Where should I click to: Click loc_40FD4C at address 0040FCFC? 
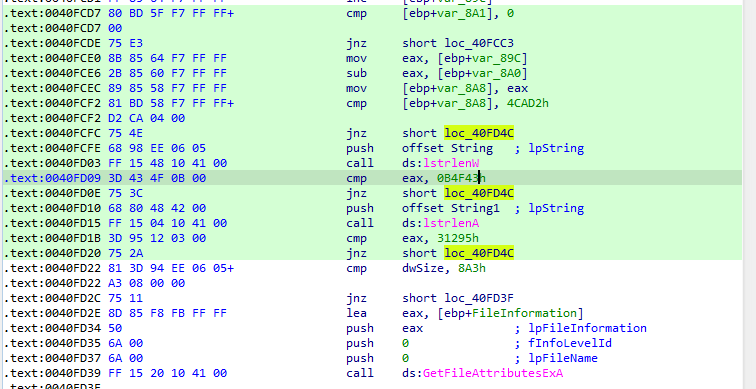(x=479, y=134)
